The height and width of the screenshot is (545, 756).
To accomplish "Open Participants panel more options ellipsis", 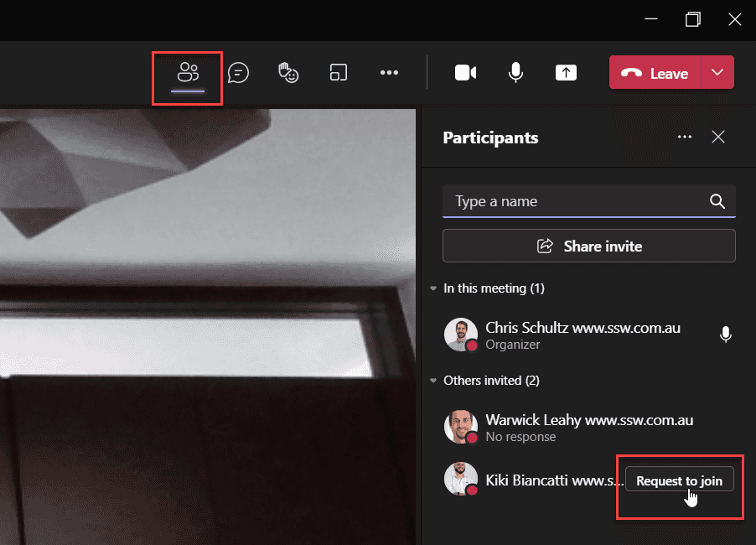I will coord(685,138).
